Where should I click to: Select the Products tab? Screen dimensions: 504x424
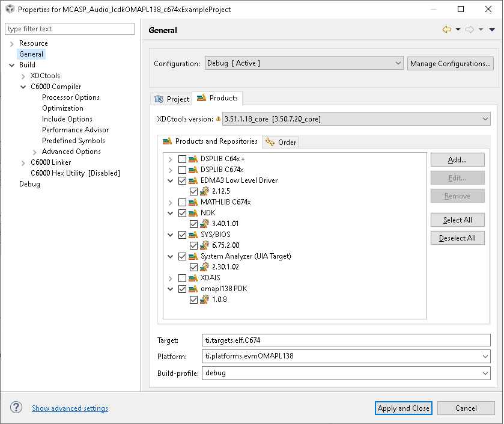click(217, 98)
